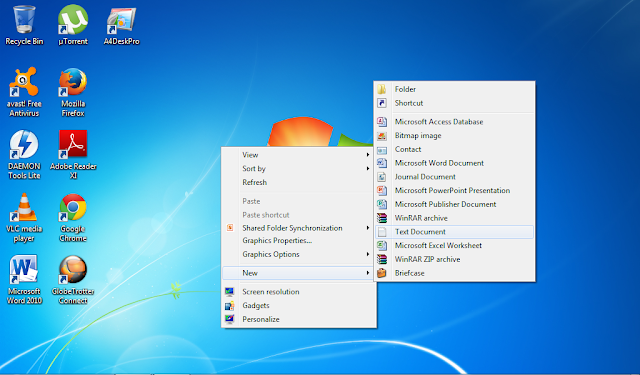Screen dimensions: 640x375
Task: Click the Publisher Document icon
Action: pyautogui.click(x=382, y=204)
